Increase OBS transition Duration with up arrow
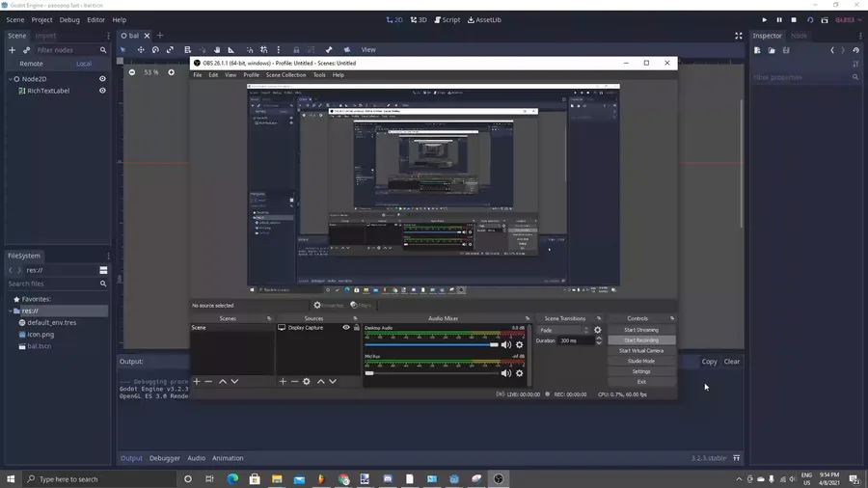This screenshot has width=868, height=488. pyautogui.click(x=599, y=339)
